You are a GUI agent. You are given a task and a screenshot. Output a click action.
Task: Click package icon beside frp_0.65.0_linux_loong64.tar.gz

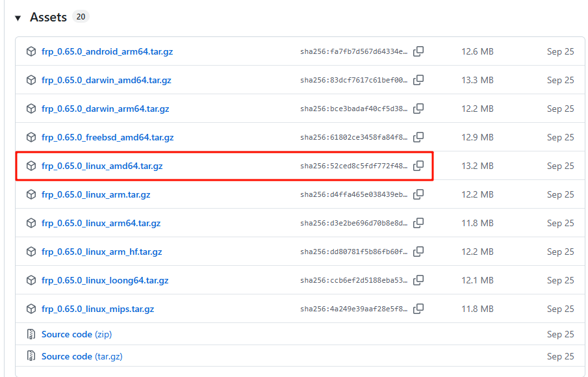click(x=31, y=280)
